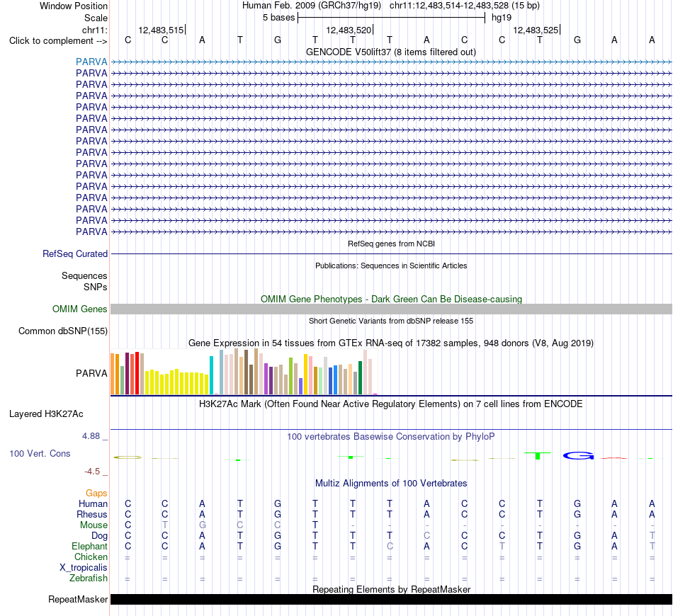Click the hg19 label beside the scale bar

click(502, 18)
